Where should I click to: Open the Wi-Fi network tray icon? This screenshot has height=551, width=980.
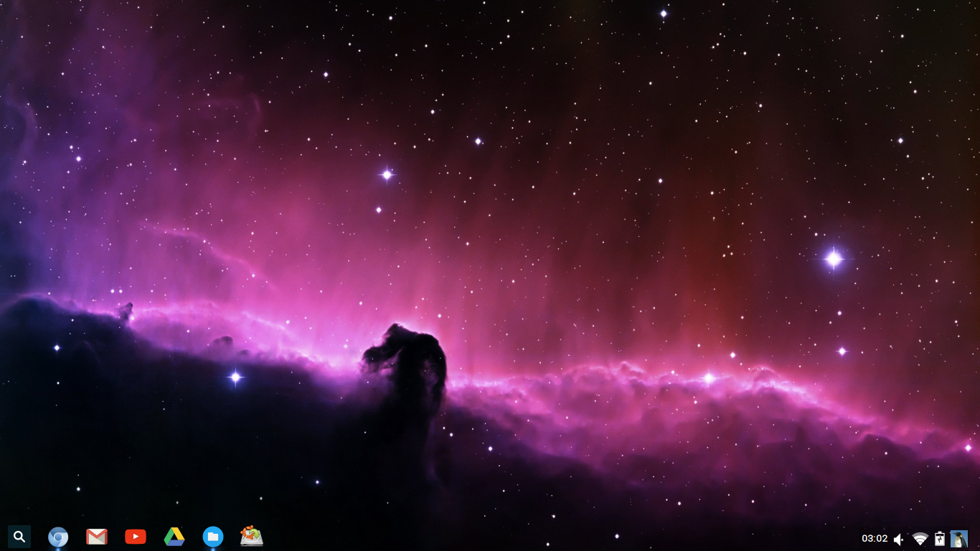(920, 539)
